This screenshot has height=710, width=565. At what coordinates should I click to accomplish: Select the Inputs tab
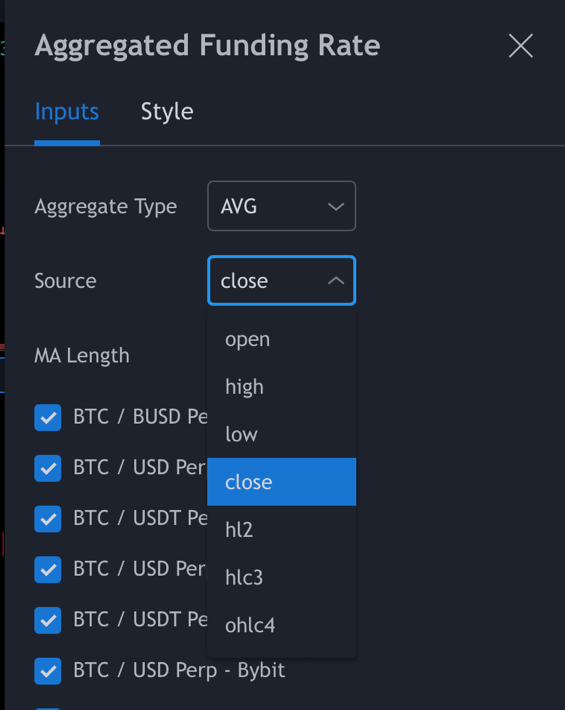[x=67, y=111]
